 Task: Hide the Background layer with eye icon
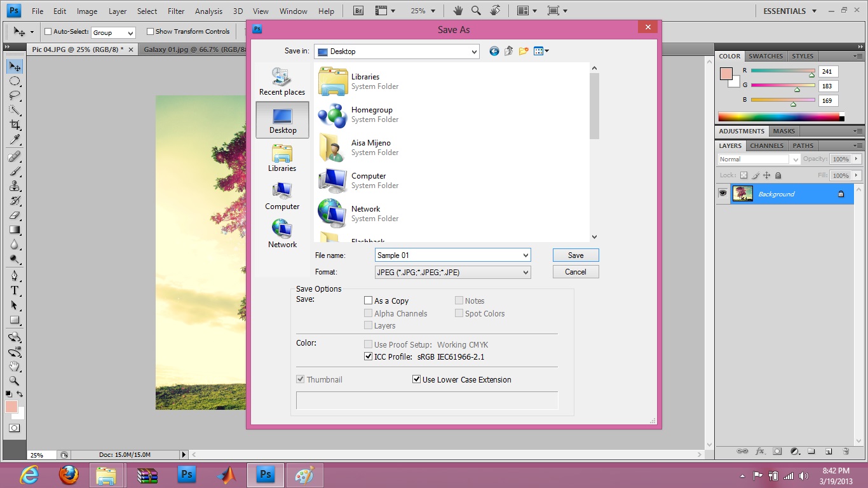pyautogui.click(x=722, y=193)
